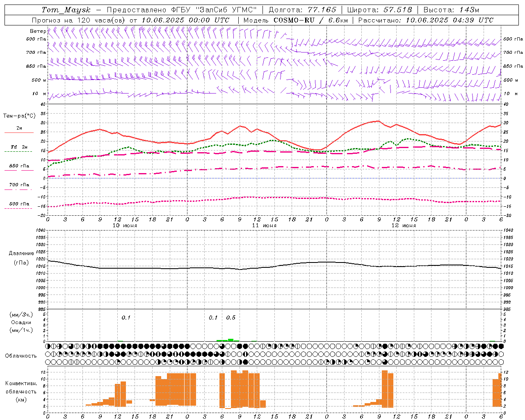The height and width of the screenshot is (420, 525).
Task: Click right pressure axis value '1040'
Action: coord(508,231)
